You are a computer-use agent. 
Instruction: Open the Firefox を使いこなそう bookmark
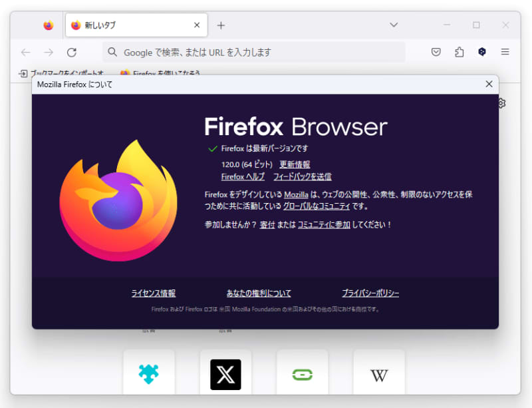pos(160,73)
